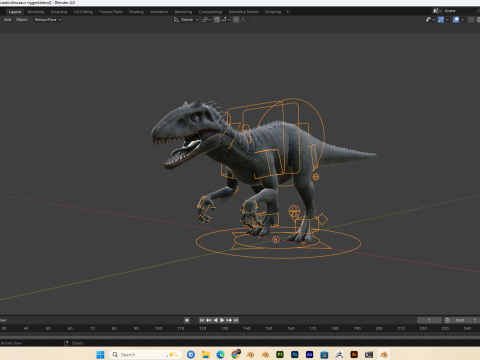
Task: Open Illustrator from the taskbar
Action: 354,354
